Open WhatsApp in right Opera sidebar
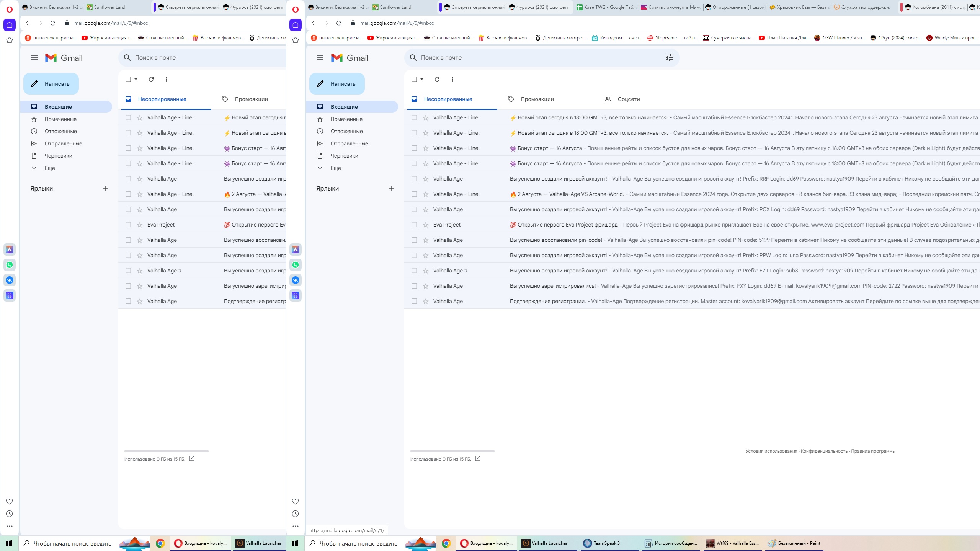This screenshot has height=551, width=980. (x=296, y=265)
